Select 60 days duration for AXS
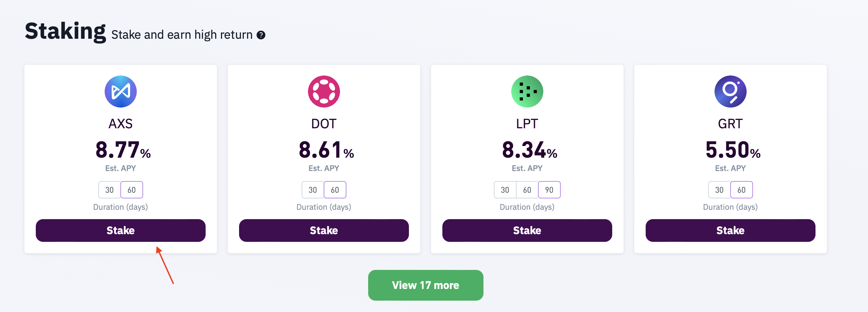Image resolution: width=868 pixels, height=312 pixels. 132,190
